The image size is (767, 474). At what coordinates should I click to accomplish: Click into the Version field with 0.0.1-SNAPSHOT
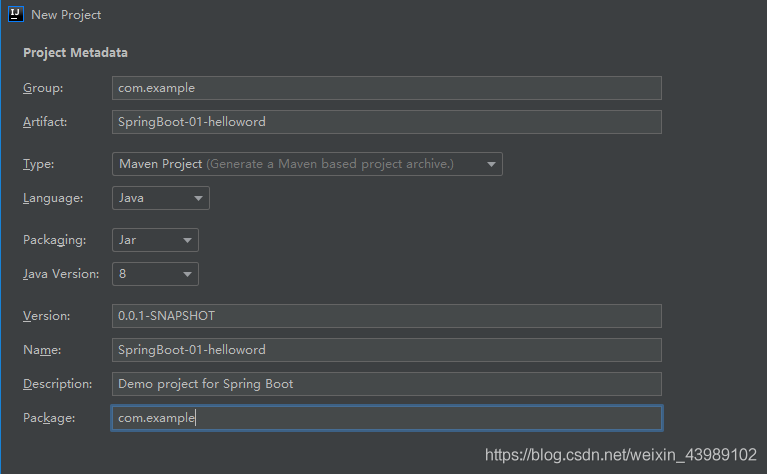coord(386,316)
